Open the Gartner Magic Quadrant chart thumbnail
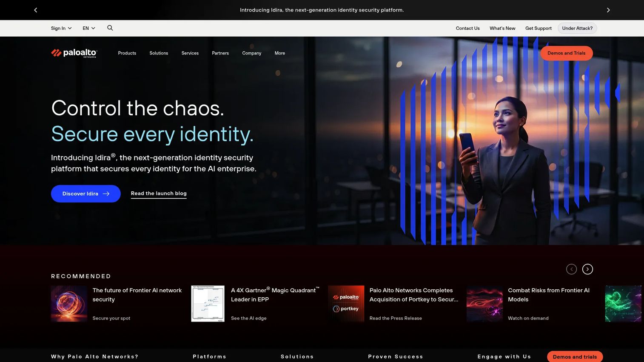The width and height of the screenshot is (644, 362). click(208, 304)
